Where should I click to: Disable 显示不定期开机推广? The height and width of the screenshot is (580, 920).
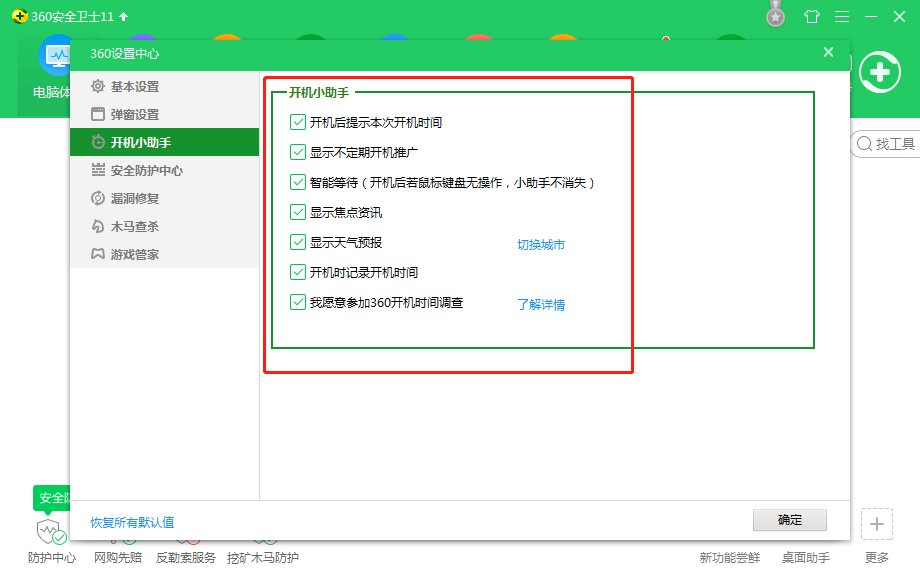pos(297,152)
